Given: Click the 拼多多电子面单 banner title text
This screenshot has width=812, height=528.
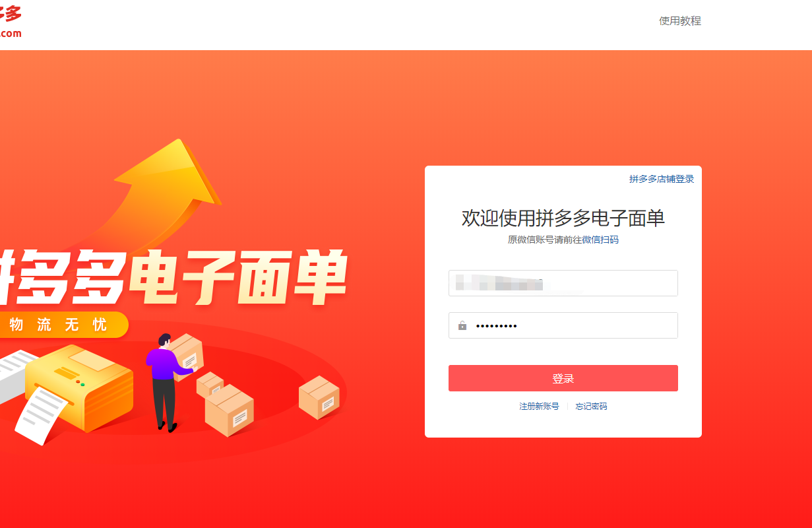Looking at the screenshot, I should pos(173,277).
